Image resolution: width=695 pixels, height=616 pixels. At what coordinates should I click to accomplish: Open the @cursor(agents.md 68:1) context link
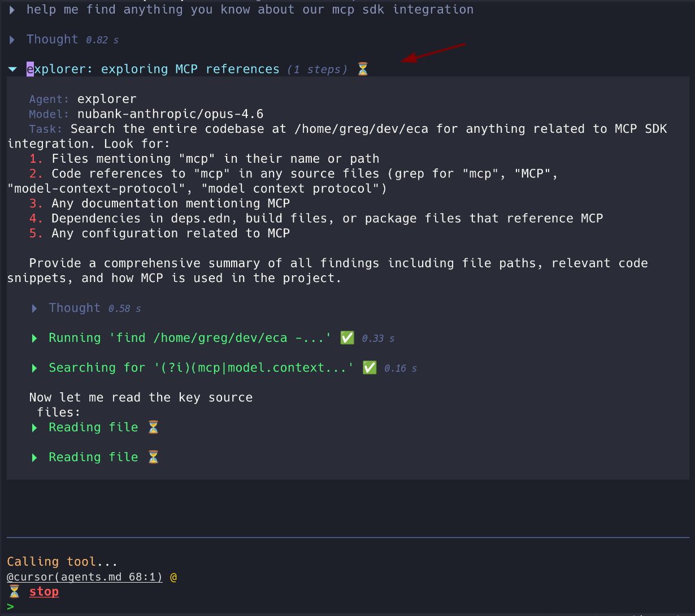coord(85,577)
